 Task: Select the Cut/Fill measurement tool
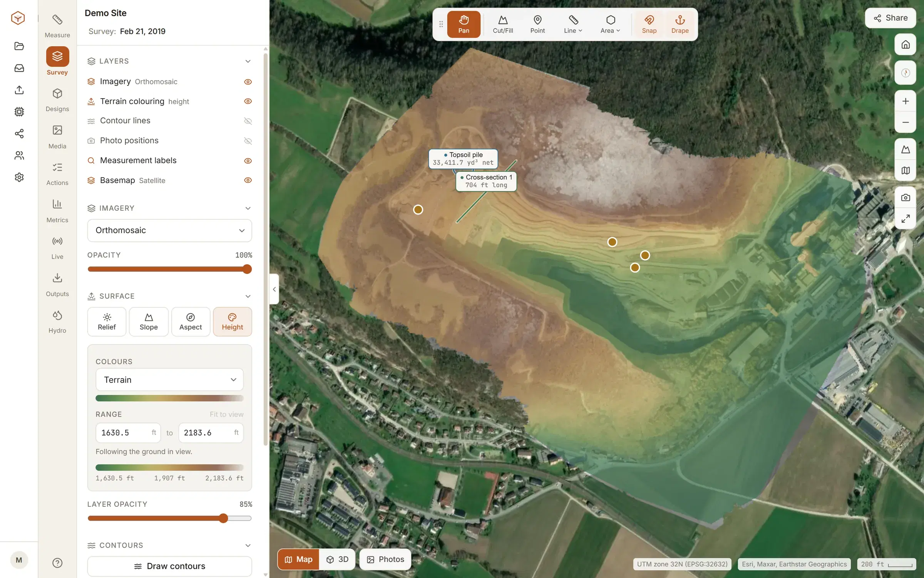point(503,24)
